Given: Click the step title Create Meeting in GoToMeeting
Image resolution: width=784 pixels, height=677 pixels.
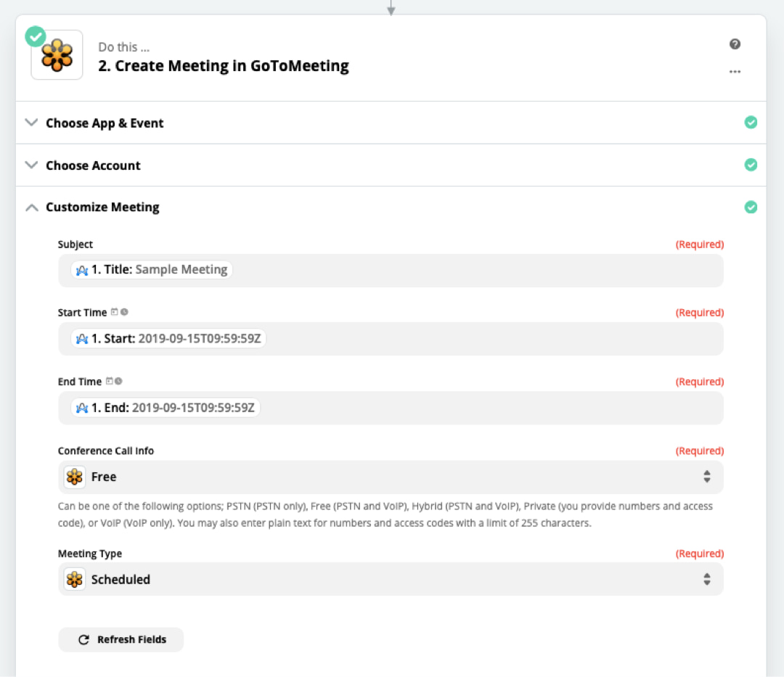Looking at the screenshot, I should click(224, 66).
